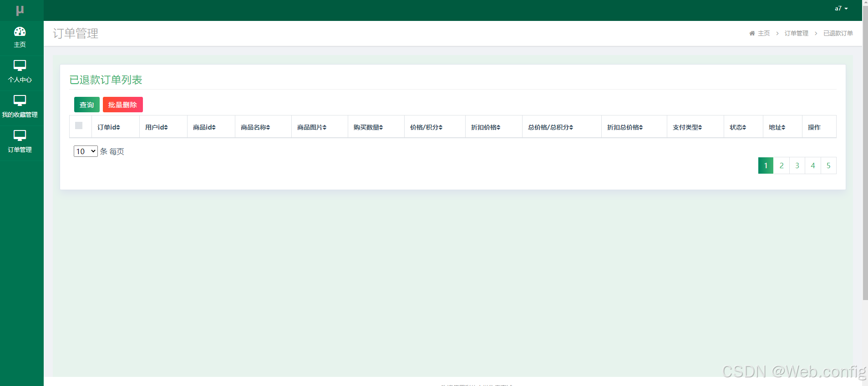Open 个人中心 in the sidebar
The height and width of the screenshot is (386, 868).
(20, 71)
